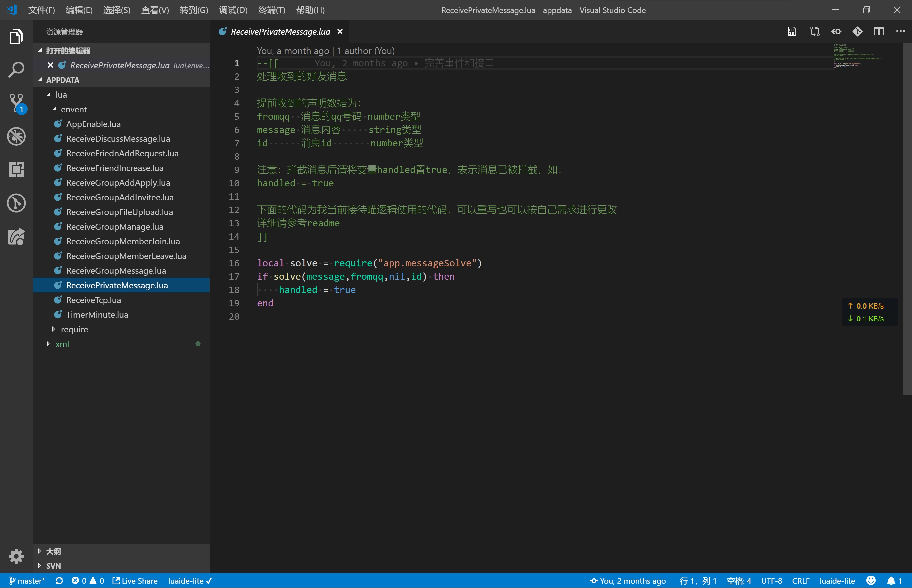This screenshot has height=588, width=912.
Task: Collapse the lua folder
Action: pos(121,94)
